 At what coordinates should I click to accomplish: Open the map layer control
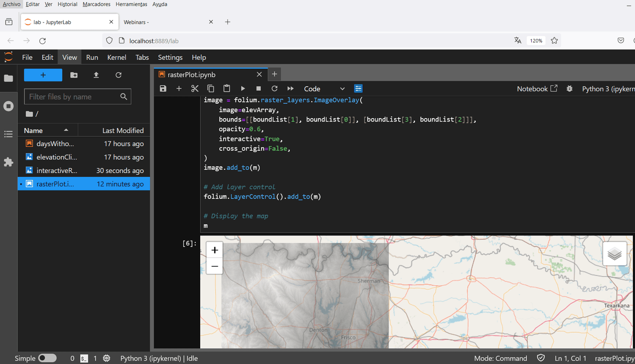point(615,253)
